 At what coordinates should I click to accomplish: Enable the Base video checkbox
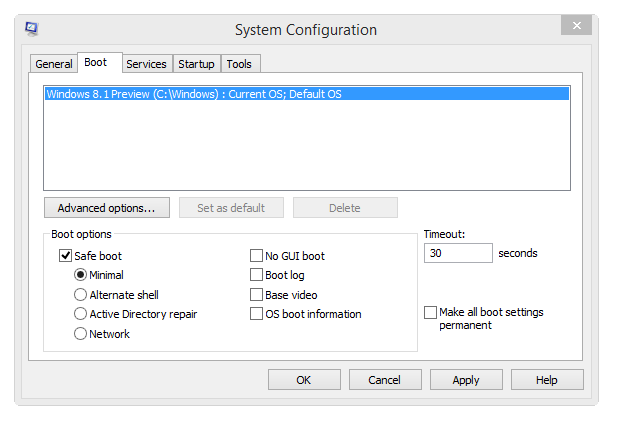256,294
